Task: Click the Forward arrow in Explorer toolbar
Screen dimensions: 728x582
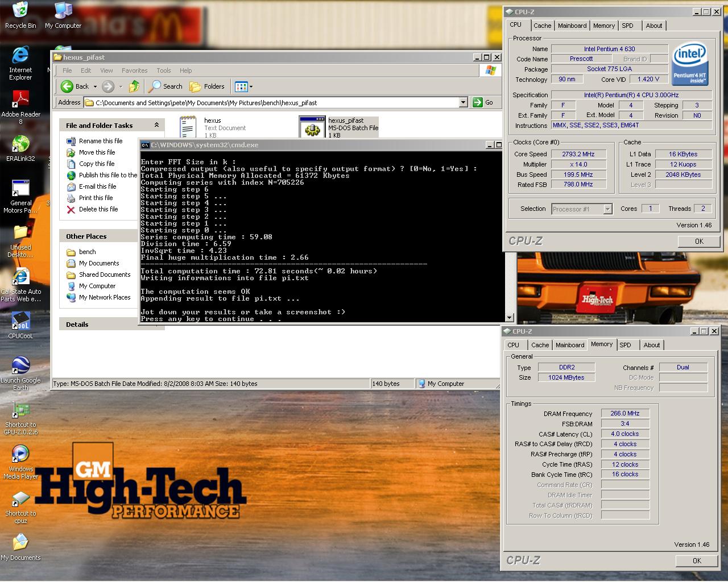Action: click(x=108, y=86)
